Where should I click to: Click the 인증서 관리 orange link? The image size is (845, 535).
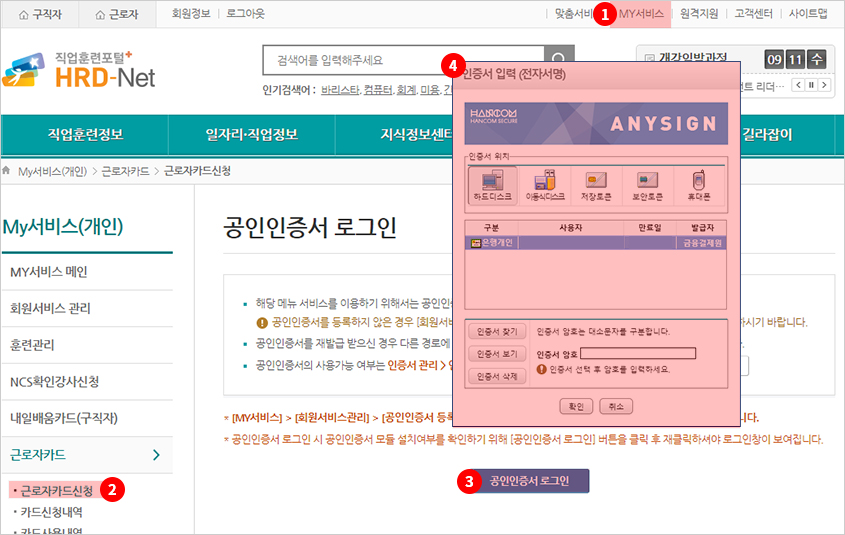pyautogui.click(x=413, y=365)
